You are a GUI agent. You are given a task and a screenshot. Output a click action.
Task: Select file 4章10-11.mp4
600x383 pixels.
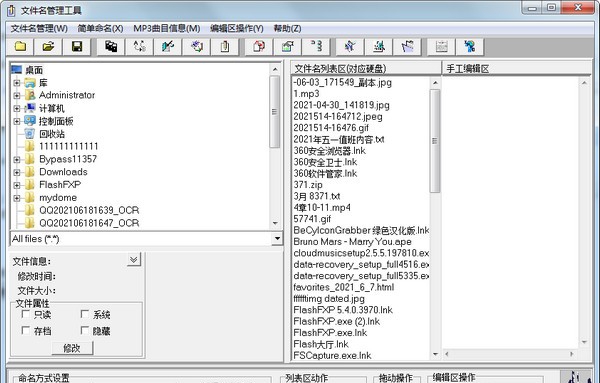click(x=322, y=207)
